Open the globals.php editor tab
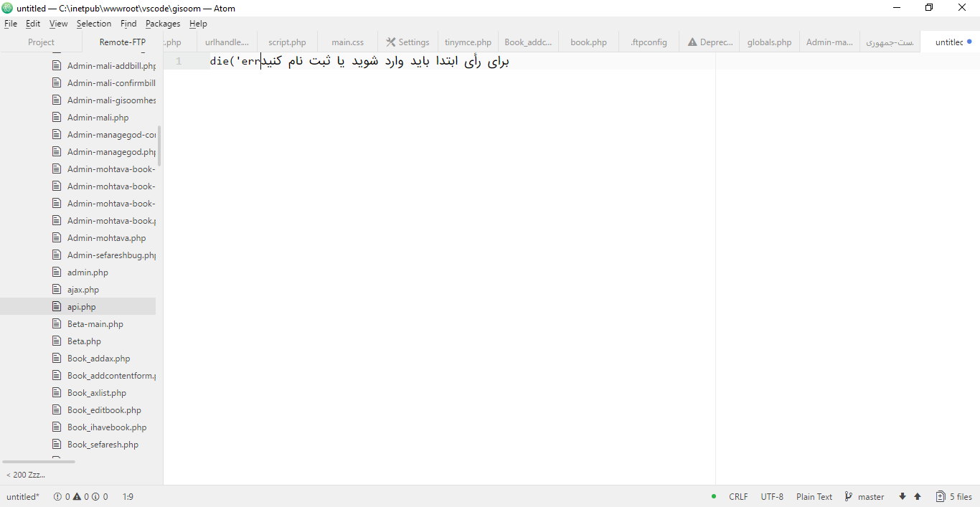This screenshot has height=507, width=980. [769, 42]
